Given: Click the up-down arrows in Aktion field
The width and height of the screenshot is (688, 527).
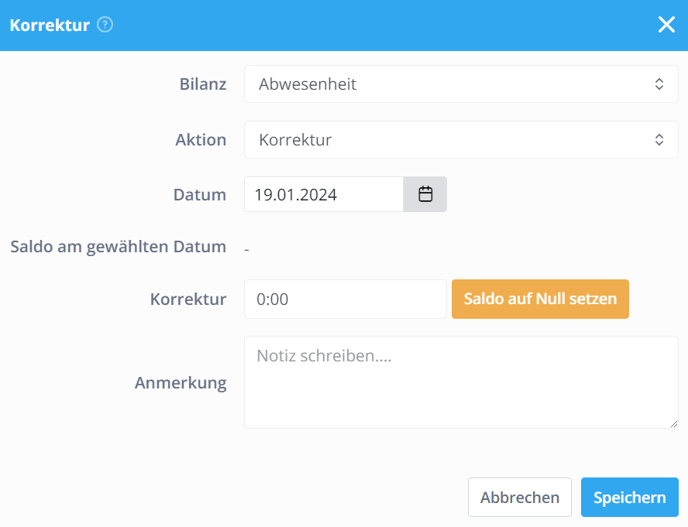Looking at the screenshot, I should coord(659,140).
